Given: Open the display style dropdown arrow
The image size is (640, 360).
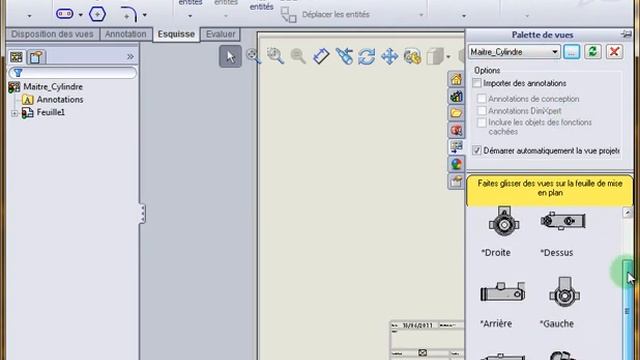Looking at the screenshot, I should [448, 57].
